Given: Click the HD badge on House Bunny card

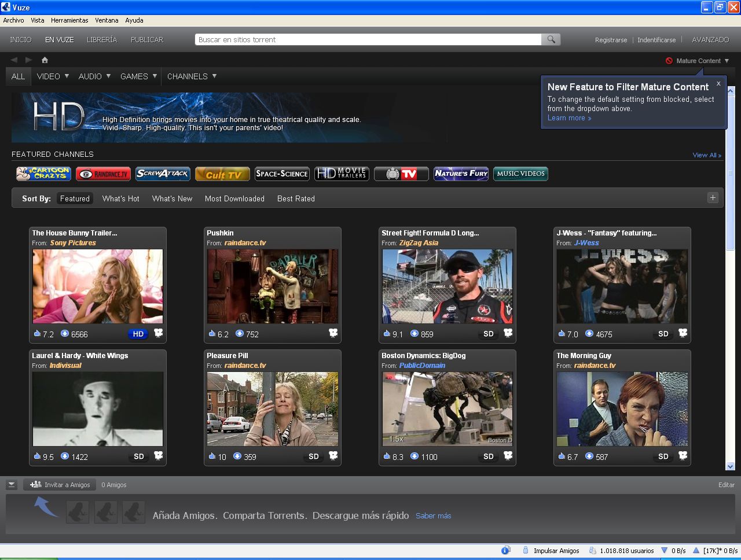Looking at the screenshot, I should (x=138, y=334).
